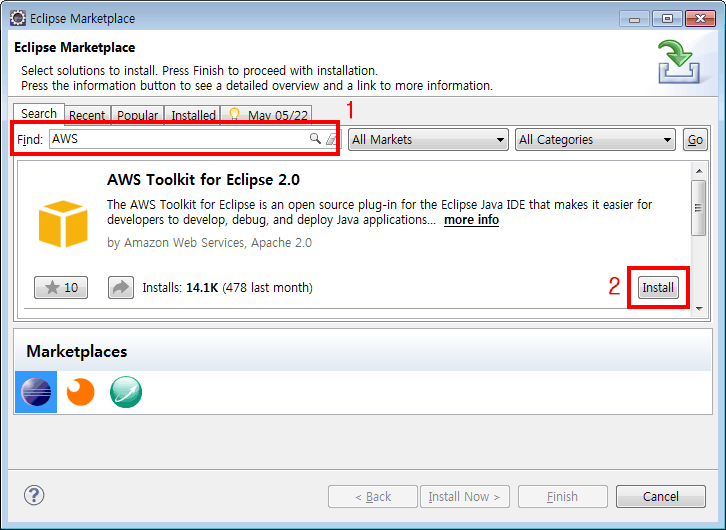Open the Installed tab
This screenshot has height=530, width=726.
[193, 115]
